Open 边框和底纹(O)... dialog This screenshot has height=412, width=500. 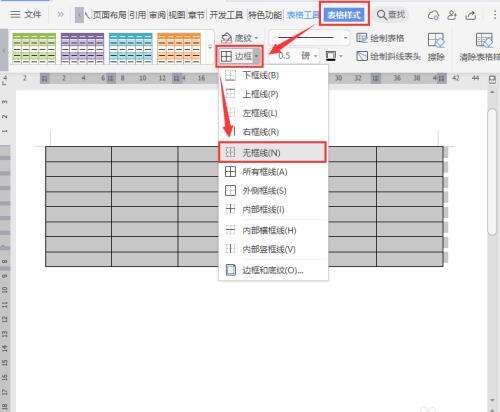[x=273, y=270]
